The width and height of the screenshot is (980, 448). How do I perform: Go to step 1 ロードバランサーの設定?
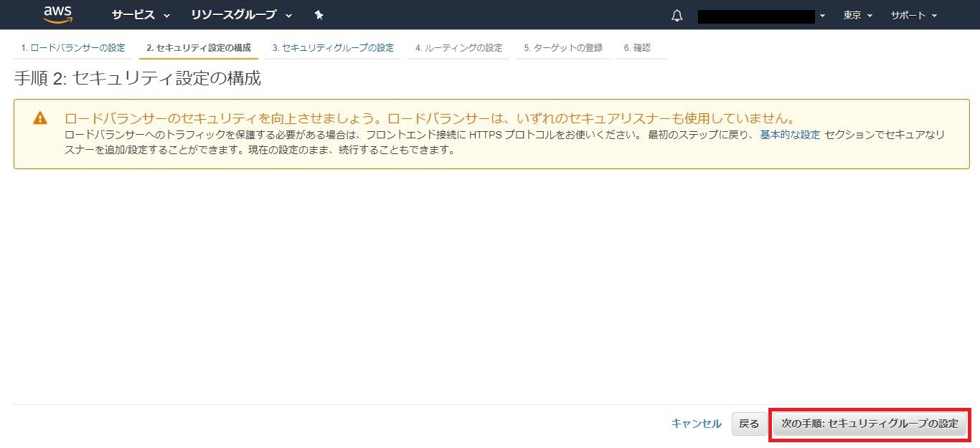click(x=72, y=48)
